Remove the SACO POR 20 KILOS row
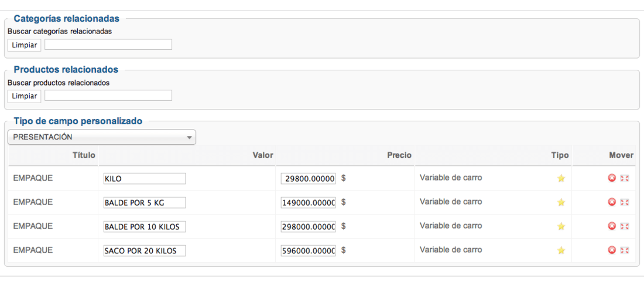This screenshot has height=289, width=644. click(612, 250)
